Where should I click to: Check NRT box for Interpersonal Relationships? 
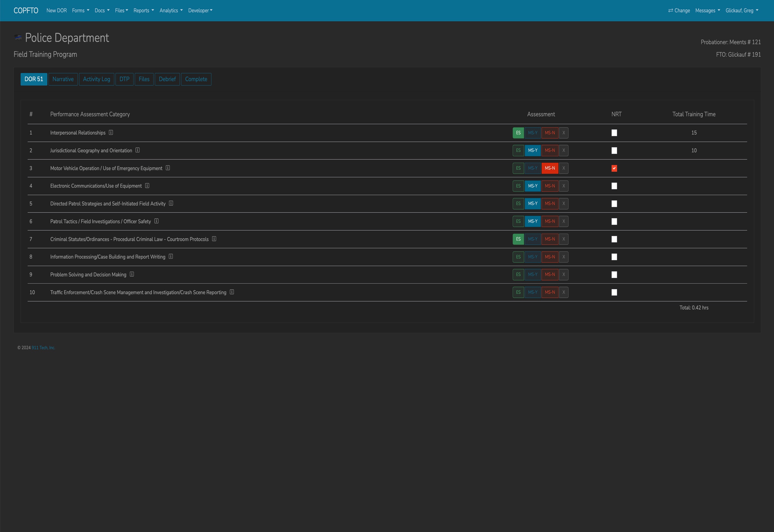(614, 133)
